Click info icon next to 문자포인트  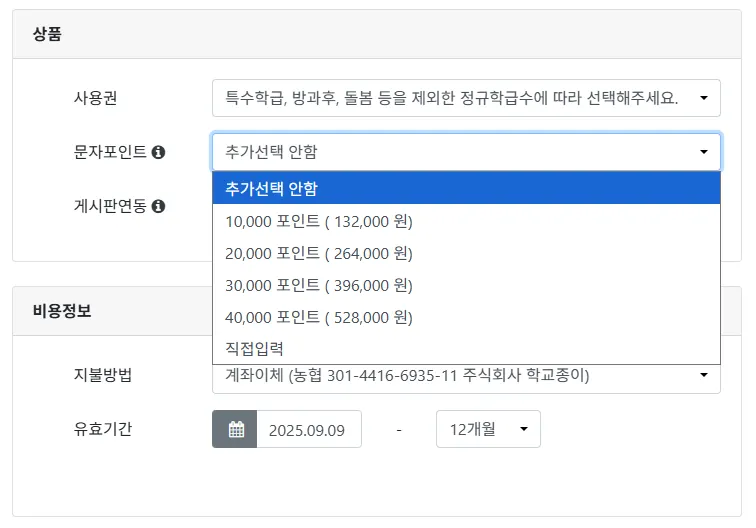[158, 152]
